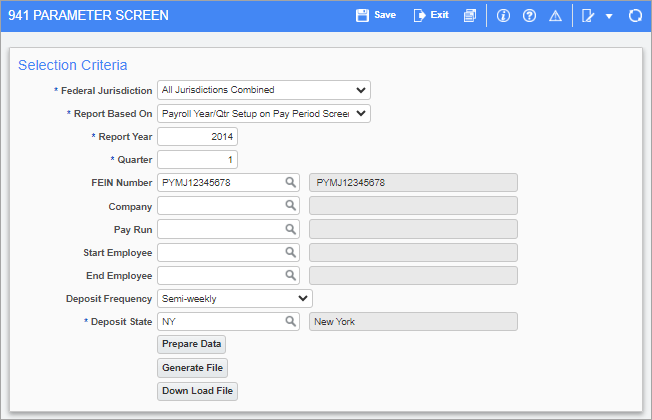
Task: Click the 941 PARAMETER SCREEN title
Action: [x=89, y=15]
